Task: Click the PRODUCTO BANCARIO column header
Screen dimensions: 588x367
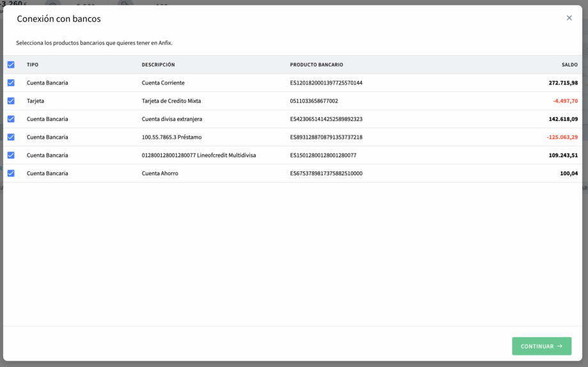Action: pyautogui.click(x=316, y=65)
